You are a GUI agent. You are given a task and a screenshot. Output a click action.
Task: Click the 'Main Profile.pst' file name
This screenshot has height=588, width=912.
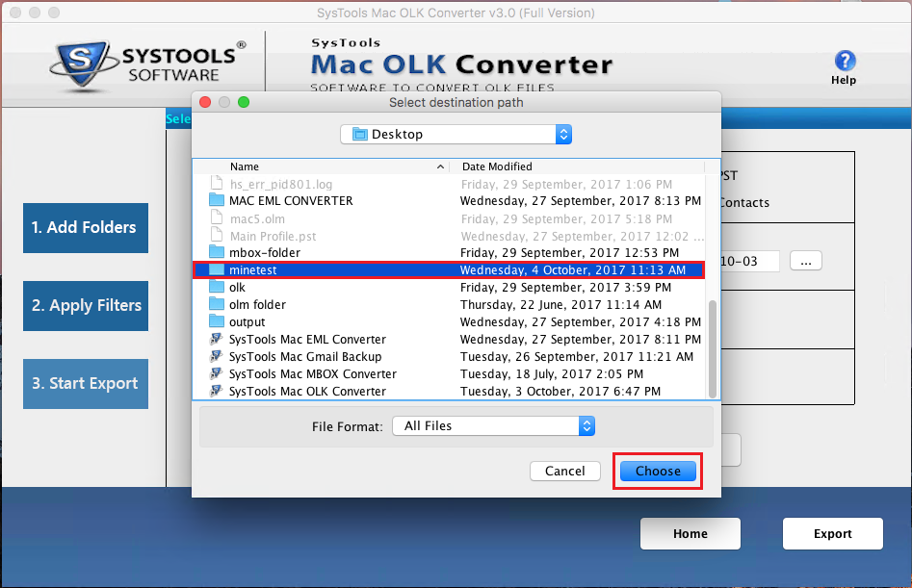pos(274,237)
